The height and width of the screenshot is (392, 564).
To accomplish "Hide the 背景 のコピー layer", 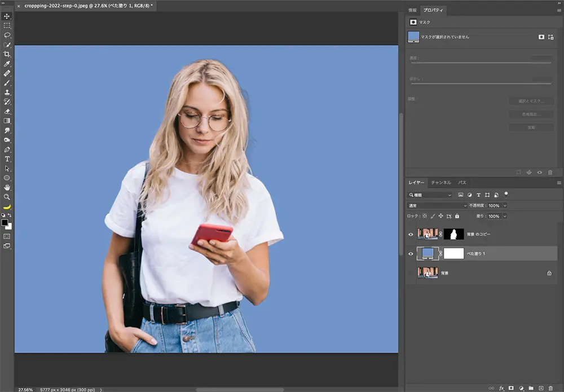I will (411, 235).
